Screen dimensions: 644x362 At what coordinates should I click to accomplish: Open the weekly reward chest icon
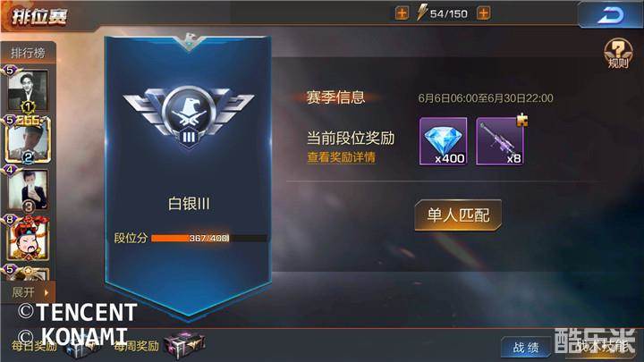tap(184, 346)
